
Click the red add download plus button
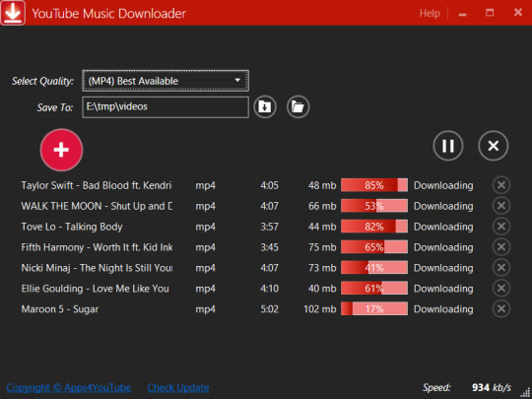(x=61, y=150)
